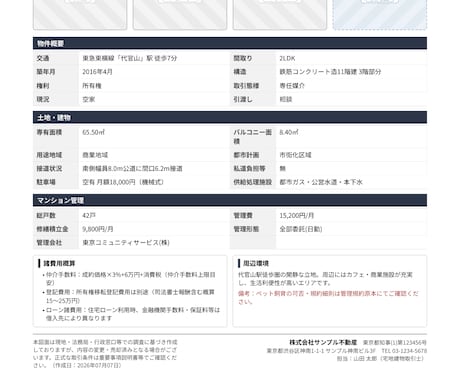Select the 東急東横線「代官山」駅 徒歩7分 value
The height and width of the screenshot is (380, 460).
tap(130, 58)
